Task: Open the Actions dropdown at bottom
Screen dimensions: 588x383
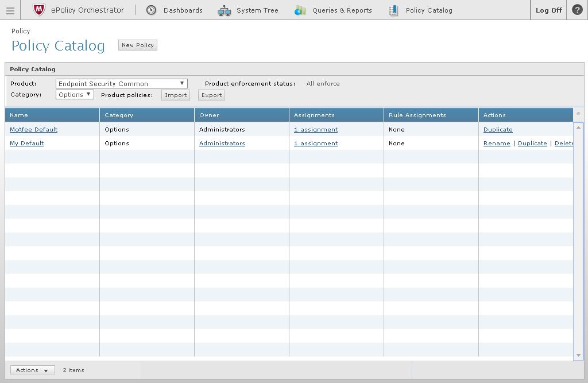Action: (32, 370)
